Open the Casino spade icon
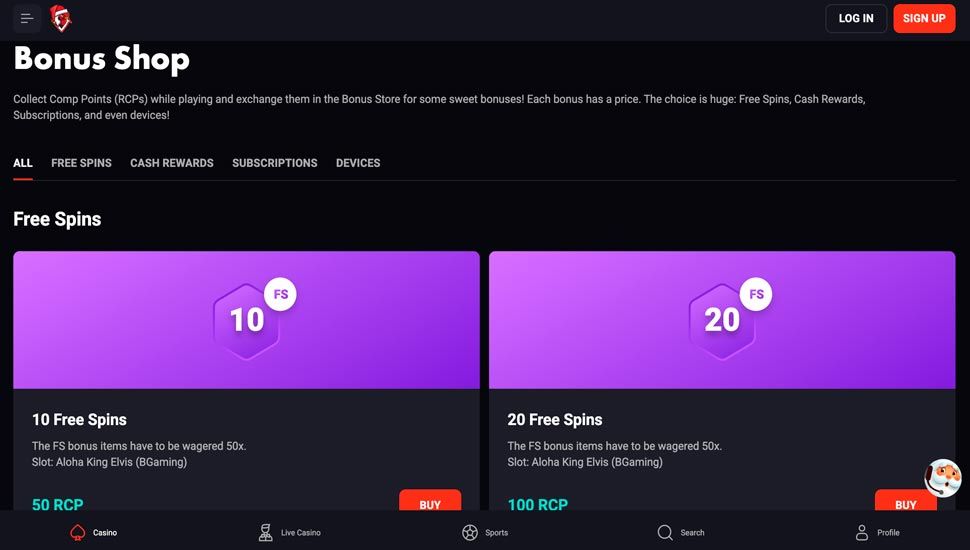Image resolution: width=970 pixels, height=550 pixels. click(x=78, y=532)
